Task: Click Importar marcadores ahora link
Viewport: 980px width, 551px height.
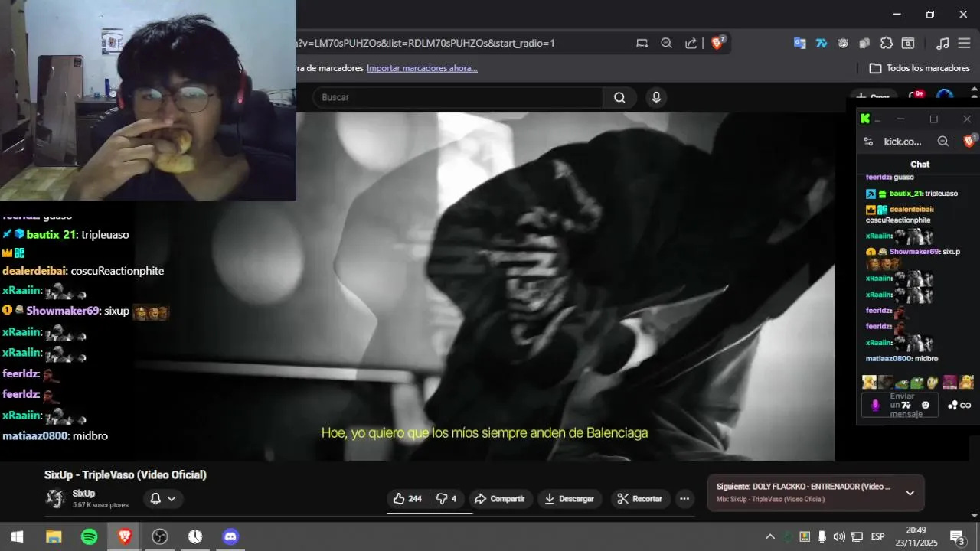Action: pyautogui.click(x=422, y=68)
